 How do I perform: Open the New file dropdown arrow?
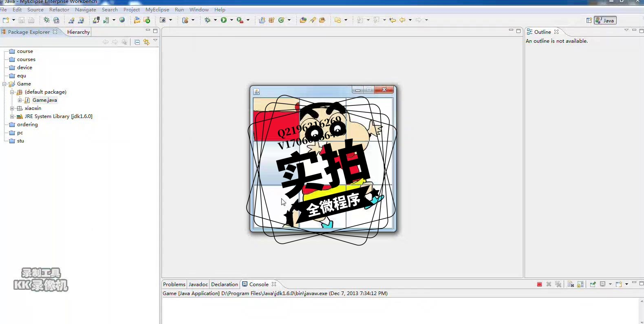coord(13,20)
